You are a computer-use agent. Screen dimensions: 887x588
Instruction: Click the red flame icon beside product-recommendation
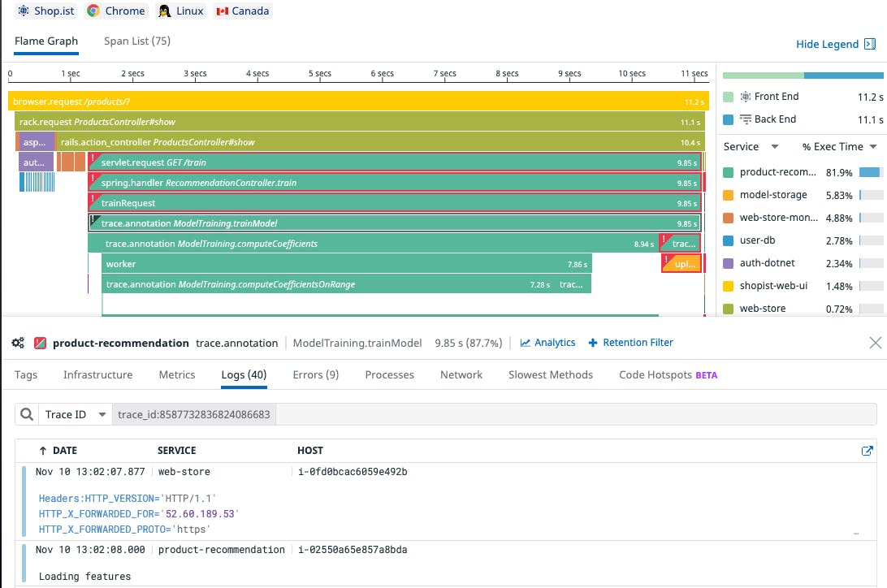click(x=39, y=343)
